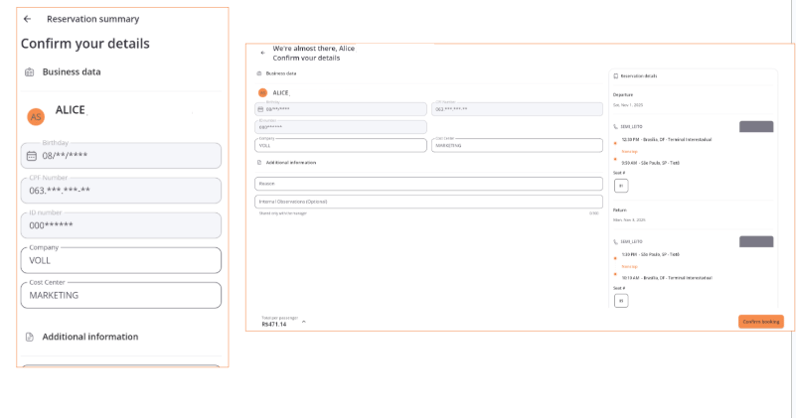
Task: Click the Company field in mobile view
Action: pyautogui.click(x=121, y=260)
